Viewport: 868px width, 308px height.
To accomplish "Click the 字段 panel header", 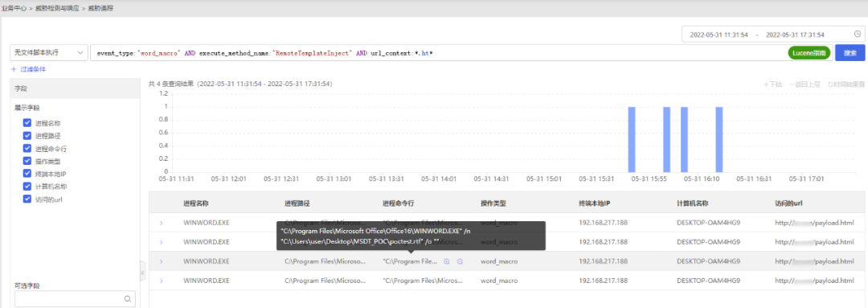I will click(x=75, y=88).
